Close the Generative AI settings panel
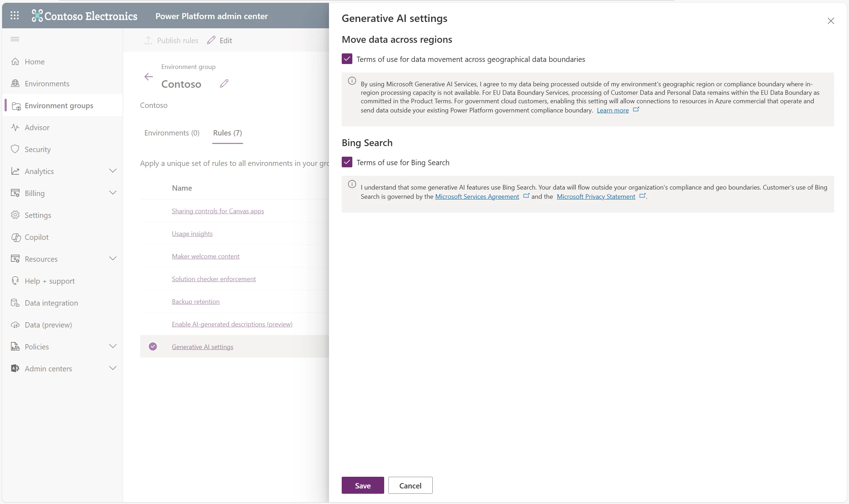 831,21
